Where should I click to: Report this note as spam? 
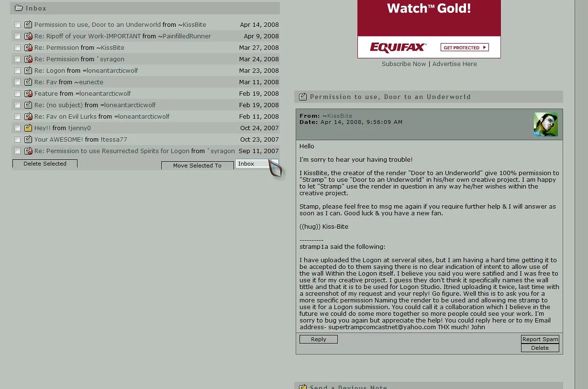540,339
